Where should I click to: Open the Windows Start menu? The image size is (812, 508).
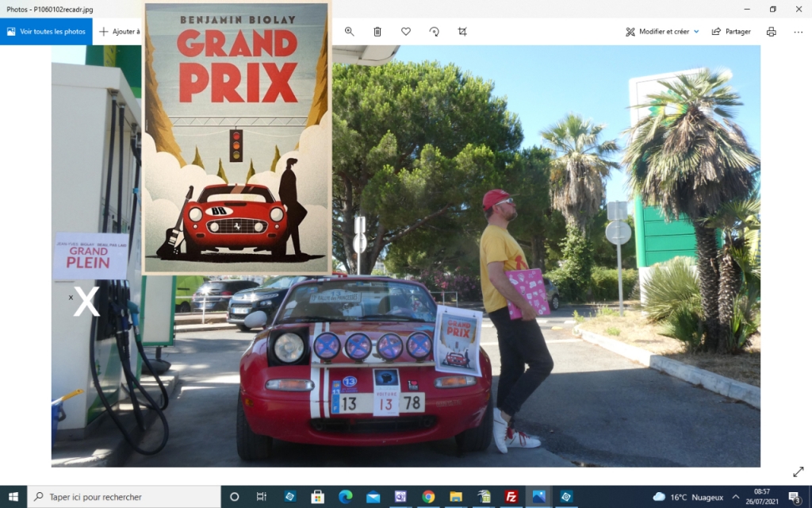pos(13,497)
